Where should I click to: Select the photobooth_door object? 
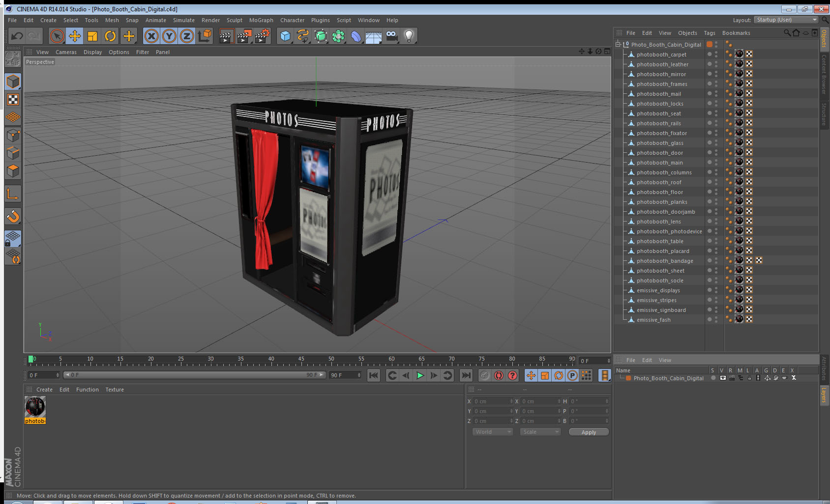pos(659,153)
